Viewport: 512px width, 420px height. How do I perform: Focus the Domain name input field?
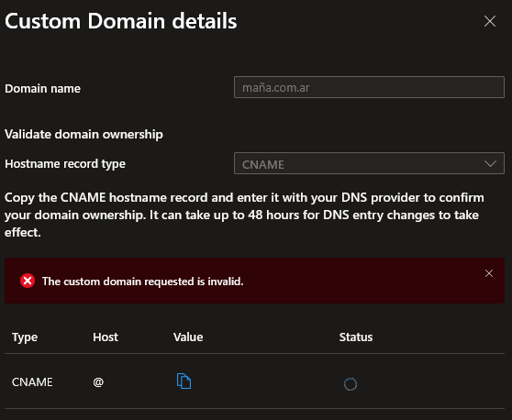(x=369, y=87)
